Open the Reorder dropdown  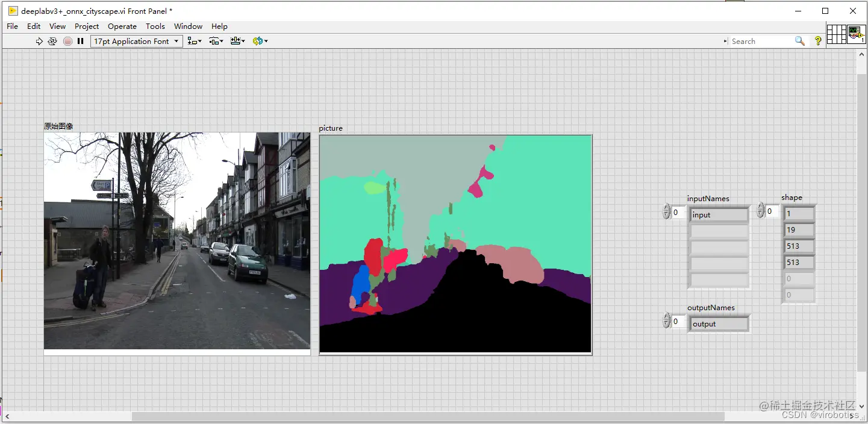(x=260, y=41)
